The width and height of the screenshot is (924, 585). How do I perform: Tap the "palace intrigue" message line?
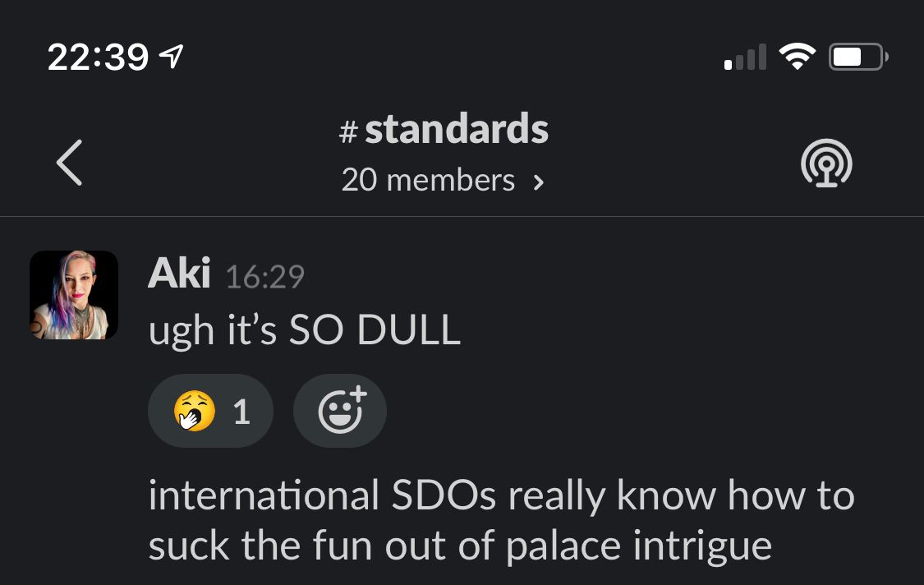[x=460, y=546]
